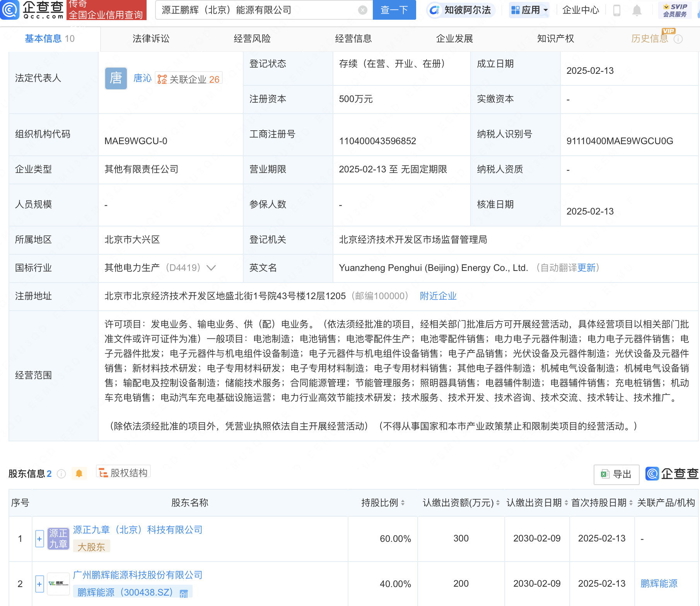Image resolution: width=700 pixels, height=606 pixels.
Task: Open the 应用 dropdown menu
Action: point(529,10)
